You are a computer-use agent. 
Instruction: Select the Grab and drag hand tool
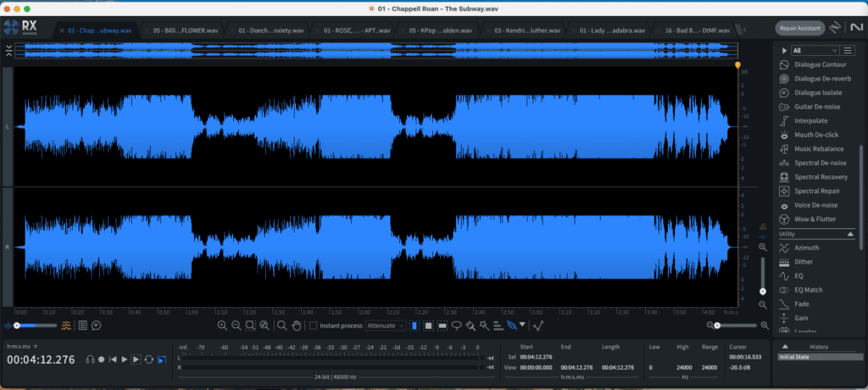tap(296, 326)
